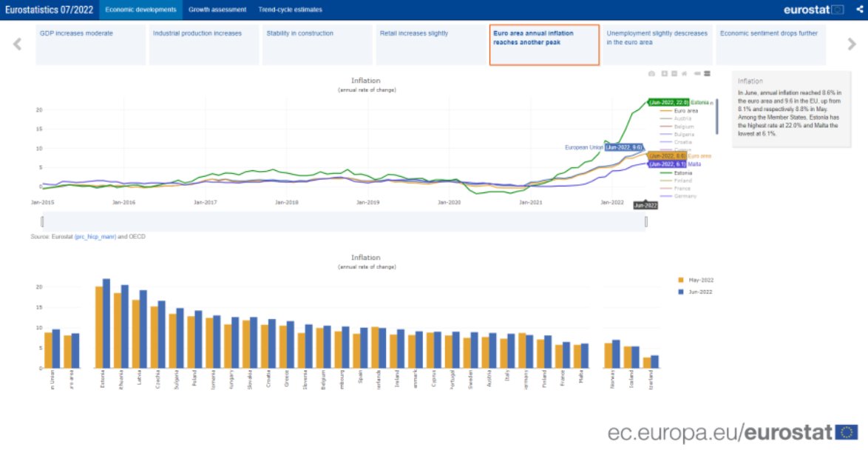
Task: Toggle May-2022 series in bar chart legend
Action: point(695,280)
